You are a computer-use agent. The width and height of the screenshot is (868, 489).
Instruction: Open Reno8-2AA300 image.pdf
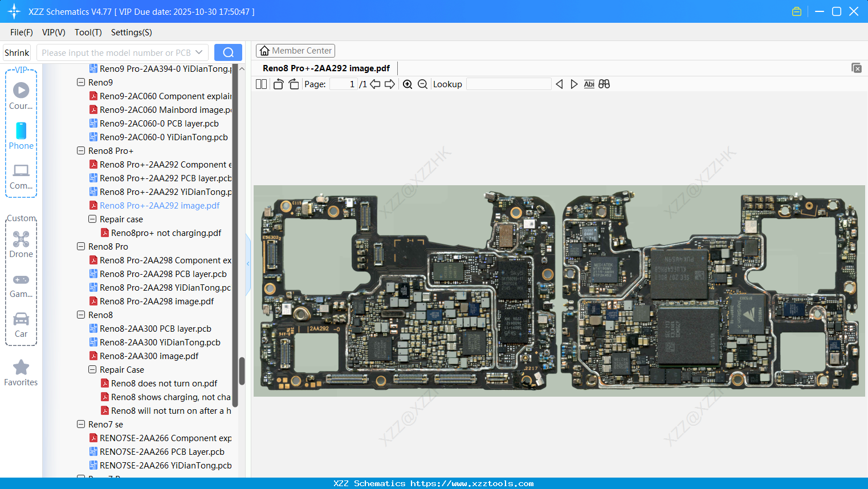[x=144, y=356]
